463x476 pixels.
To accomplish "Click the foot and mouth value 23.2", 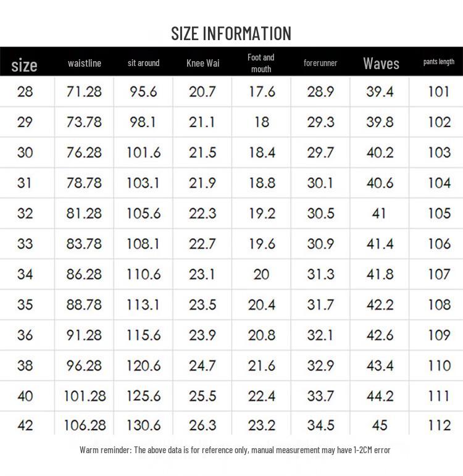I will coord(262,425).
